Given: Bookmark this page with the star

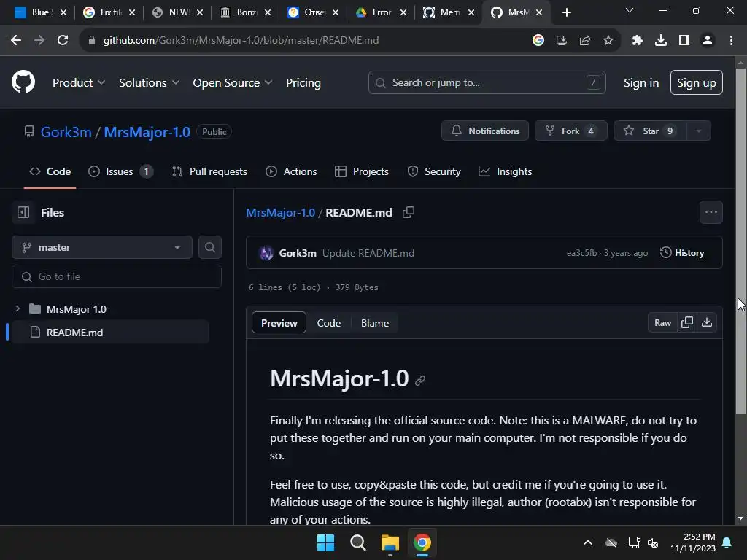Looking at the screenshot, I should point(608,41).
